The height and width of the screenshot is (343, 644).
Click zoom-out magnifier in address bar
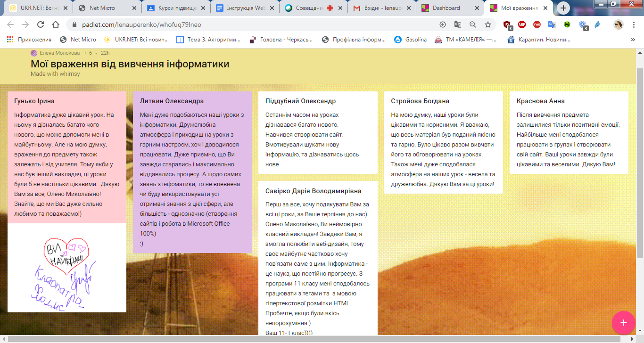pos(472,24)
